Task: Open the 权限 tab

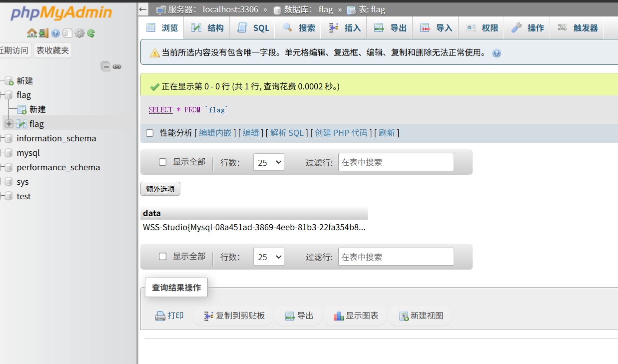Action: pos(482,28)
